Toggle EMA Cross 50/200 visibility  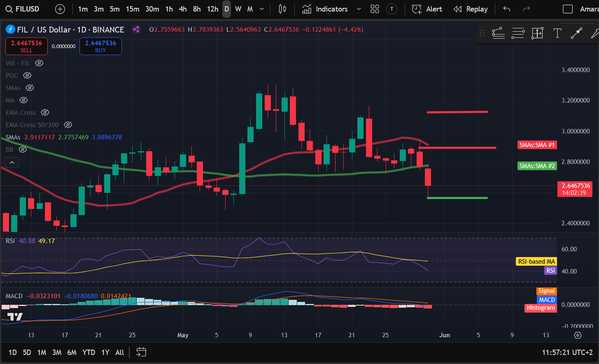(68, 125)
